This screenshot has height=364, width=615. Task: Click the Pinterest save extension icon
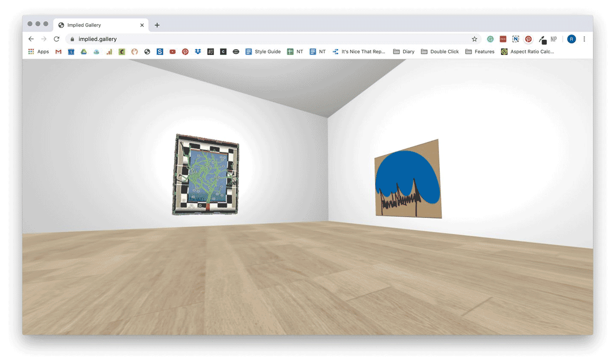coord(528,39)
